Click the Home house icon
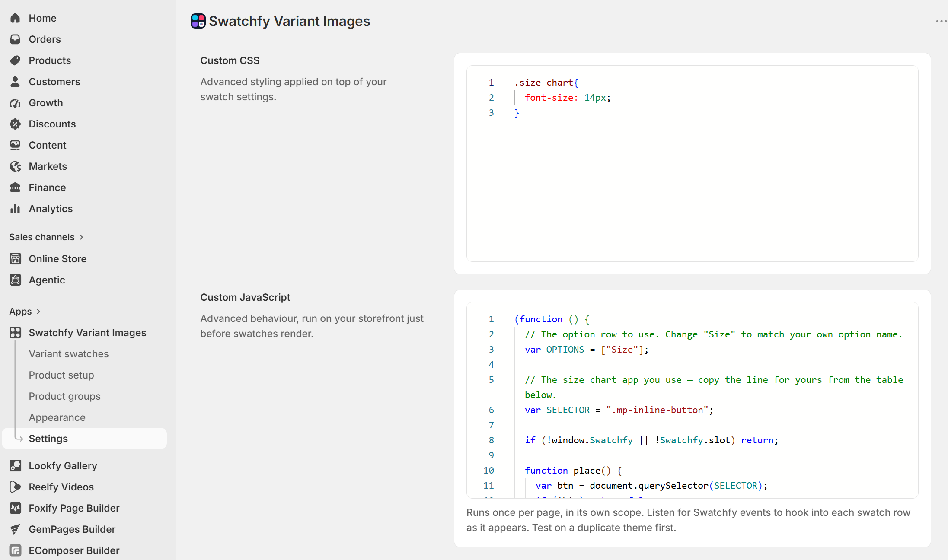This screenshot has height=560, width=948. tap(15, 18)
